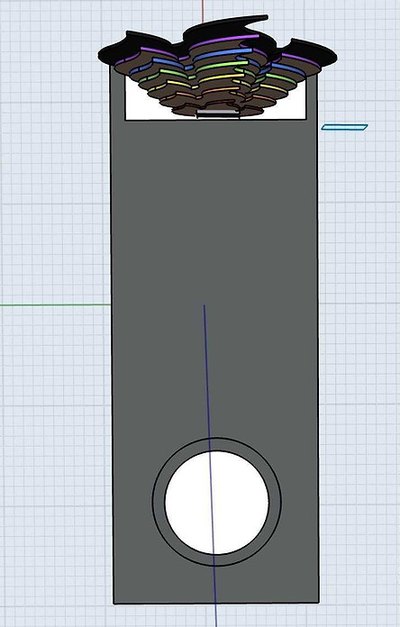Select the purple edge on the right wing

tap(300, 59)
